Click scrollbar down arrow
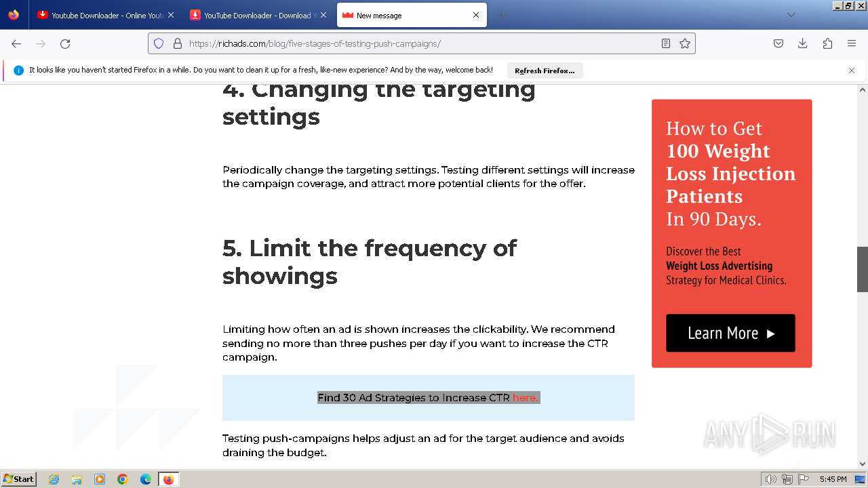The width and height of the screenshot is (868, 488). coord(863,464)
